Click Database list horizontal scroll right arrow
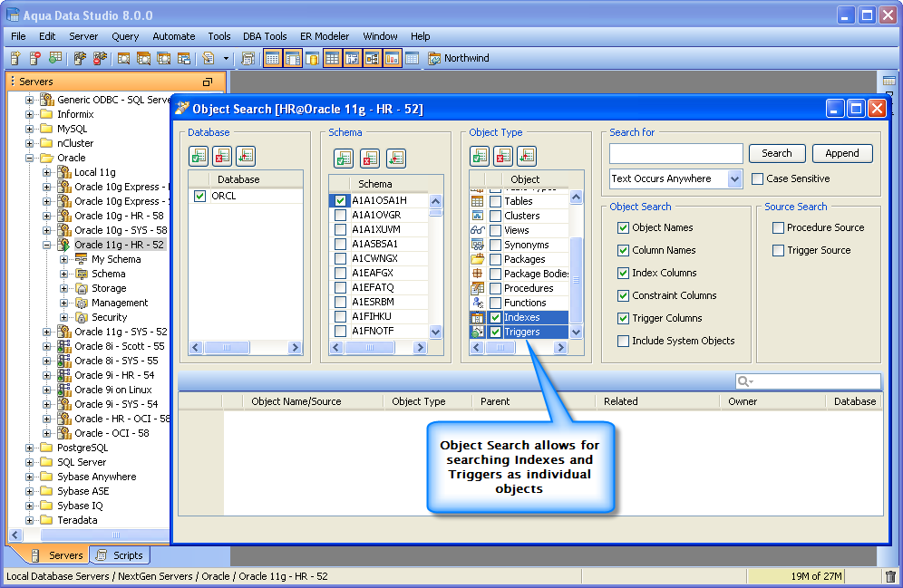This screenshot has height=588, width=903. pyautogui.click(x=295, y=348)
